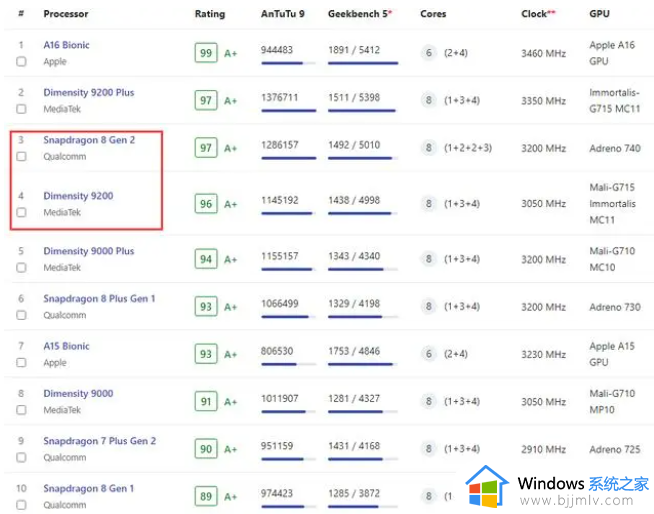
Task: Select AnTuTu score 1286157
Action: [280, 145]
